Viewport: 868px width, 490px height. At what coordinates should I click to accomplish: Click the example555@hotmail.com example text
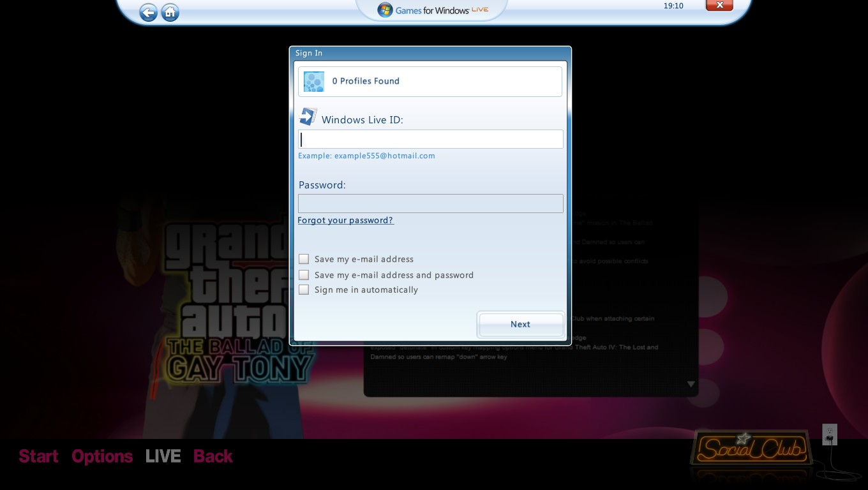[385, 156]
